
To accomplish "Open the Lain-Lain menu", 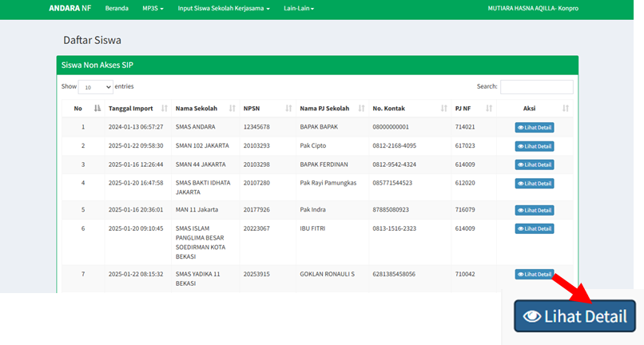I will [x=299, y=8].
